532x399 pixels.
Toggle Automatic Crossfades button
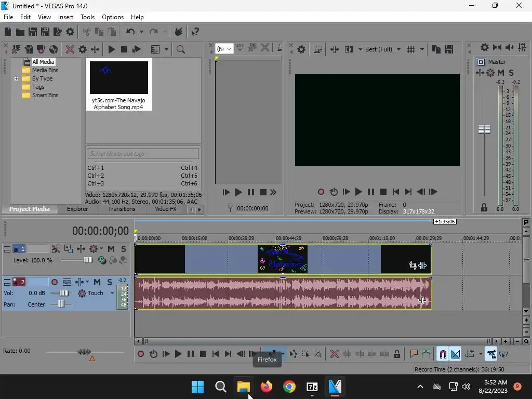[456, 354]
